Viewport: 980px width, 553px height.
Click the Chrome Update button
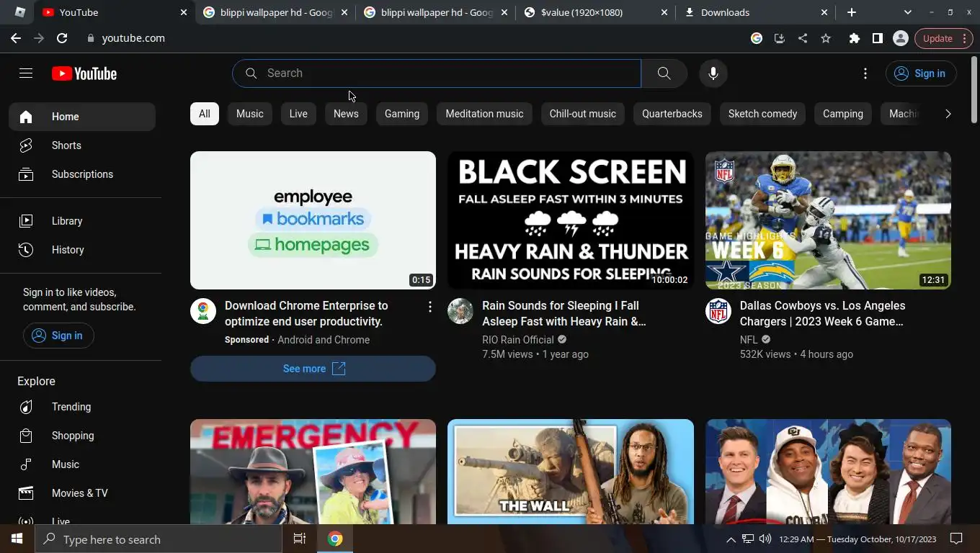943,38
